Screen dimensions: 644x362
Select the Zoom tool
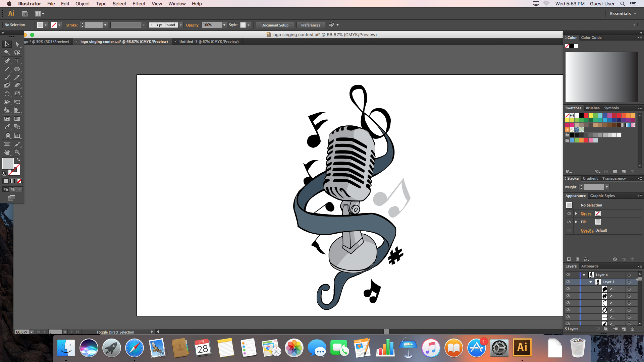(17, 152)
